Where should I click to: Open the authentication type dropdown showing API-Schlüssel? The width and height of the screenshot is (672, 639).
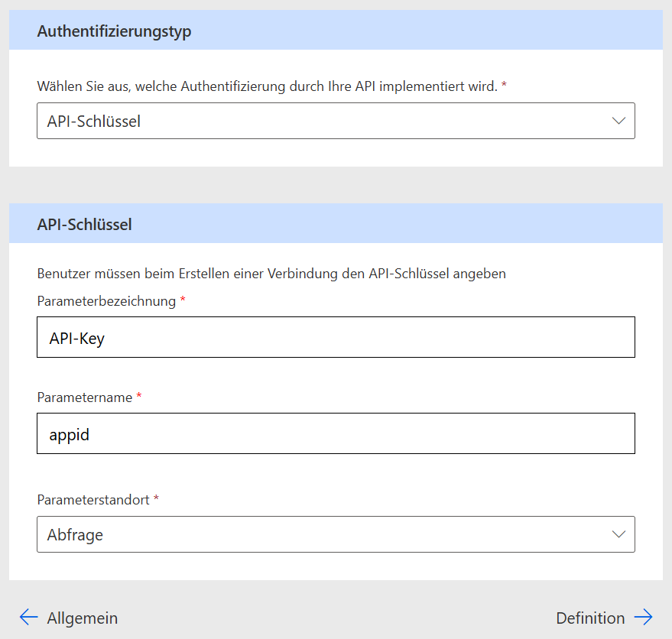tap(335, 121)
